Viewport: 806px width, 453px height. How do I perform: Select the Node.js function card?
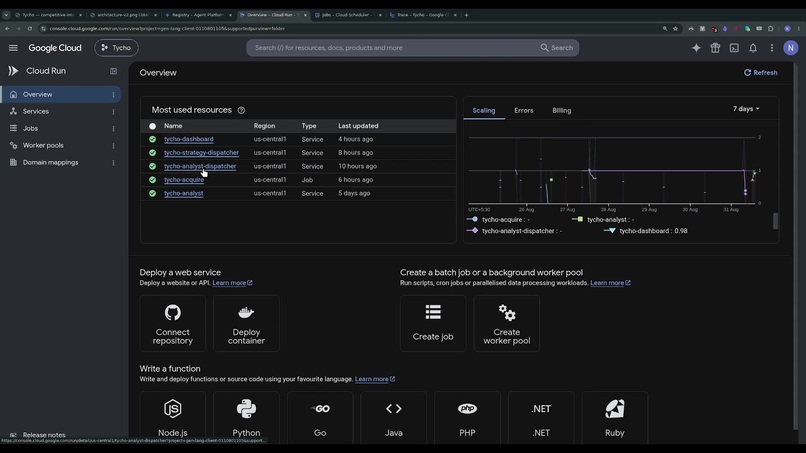[x=173, y=418]
